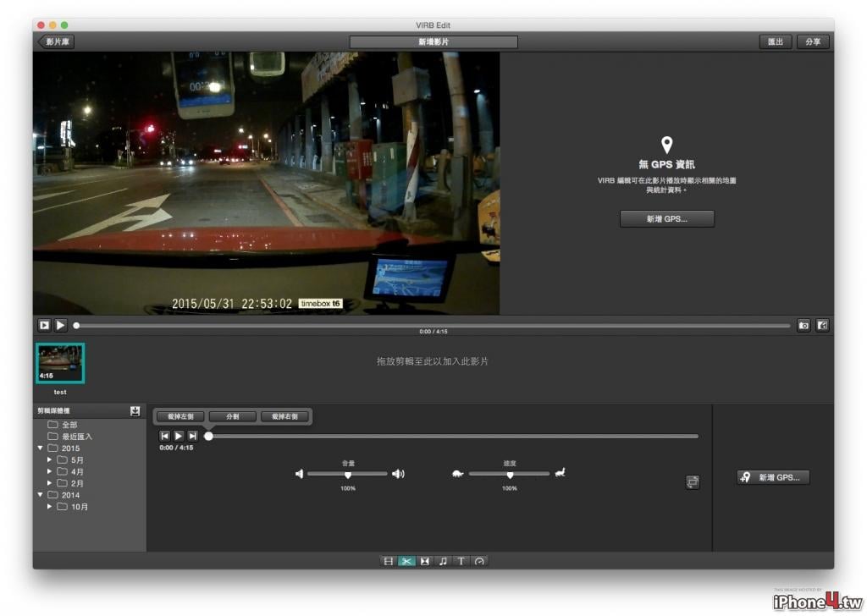The height and width of the screenshot is (616, 867).
Task: Select the scissors trim tool
Action: [406, 561]
